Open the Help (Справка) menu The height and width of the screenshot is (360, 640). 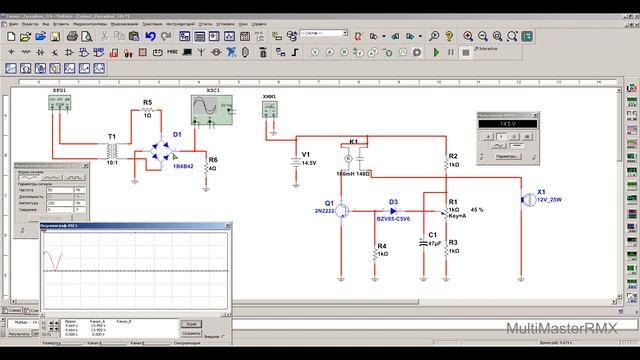(x=259, y=24)
